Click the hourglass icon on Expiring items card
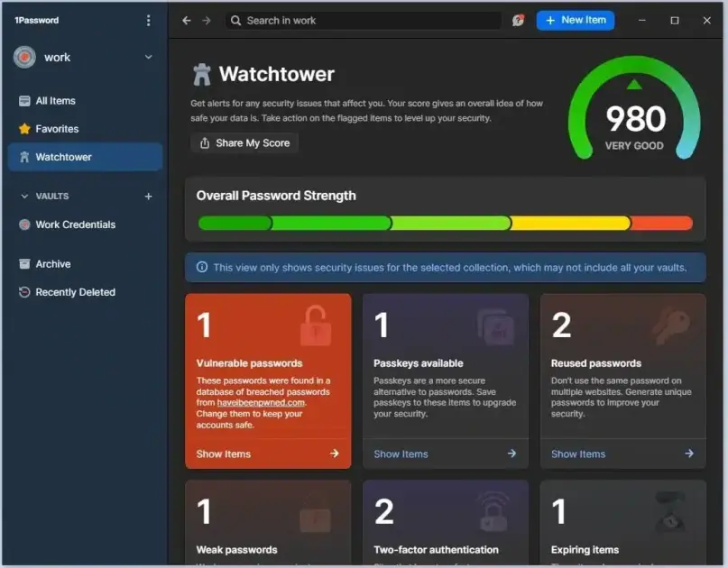The width and height of the screenshot is (728, 568). [x=670, y=512]
